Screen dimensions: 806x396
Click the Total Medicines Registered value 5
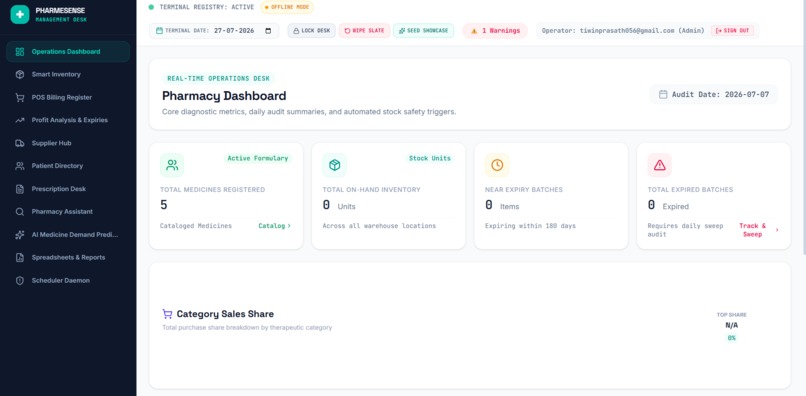pos(164,205)
